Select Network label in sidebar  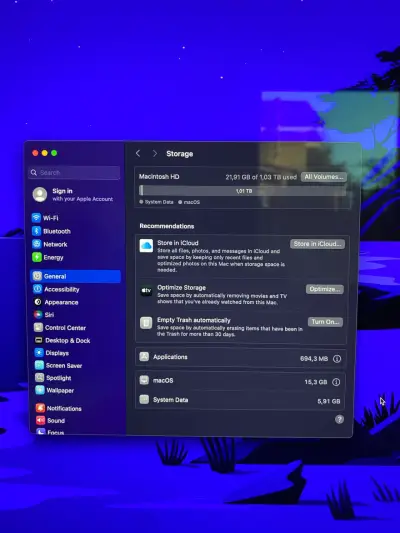(x=55, y=244)
